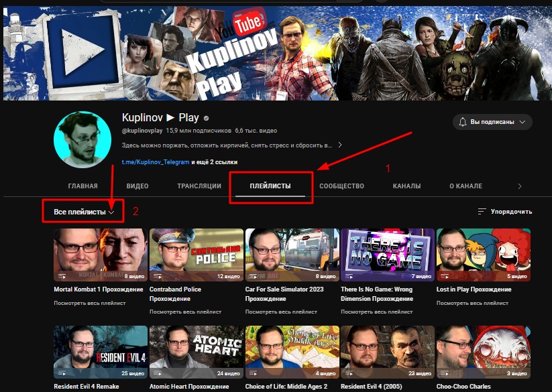This screenshot has width=552, height=392.
Task: Click Car For Sale Simulator 2023 title
Action: pos(284,294)
